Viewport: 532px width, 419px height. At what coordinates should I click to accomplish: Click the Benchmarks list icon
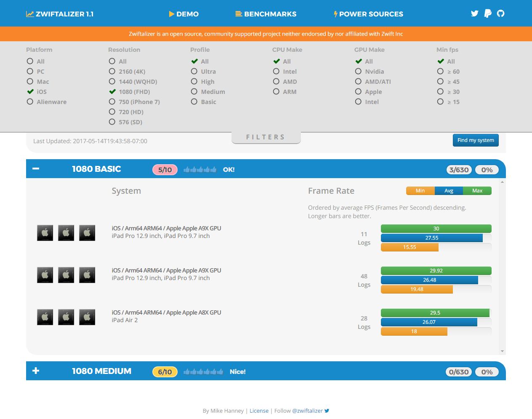239,14
